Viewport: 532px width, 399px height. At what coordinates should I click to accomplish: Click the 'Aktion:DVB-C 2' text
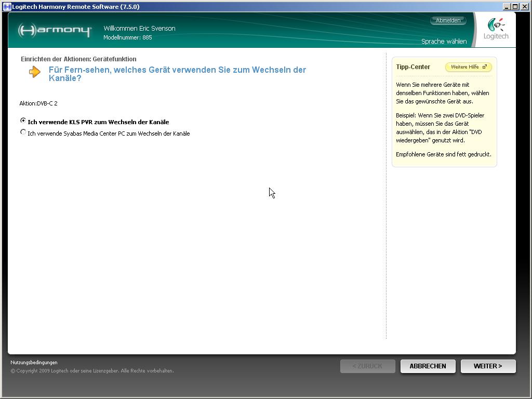tap(38, 103)
